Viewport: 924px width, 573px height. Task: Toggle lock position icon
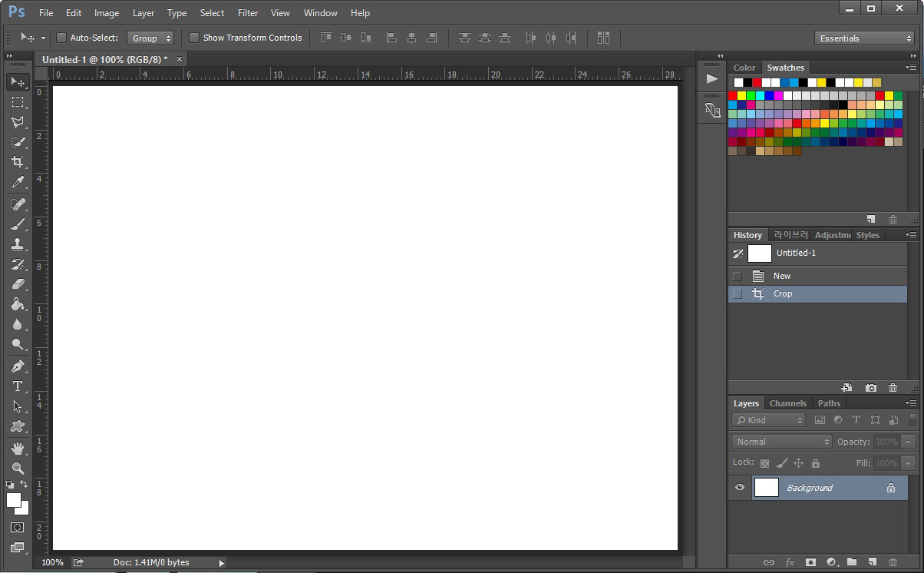(x=798, y=463)
